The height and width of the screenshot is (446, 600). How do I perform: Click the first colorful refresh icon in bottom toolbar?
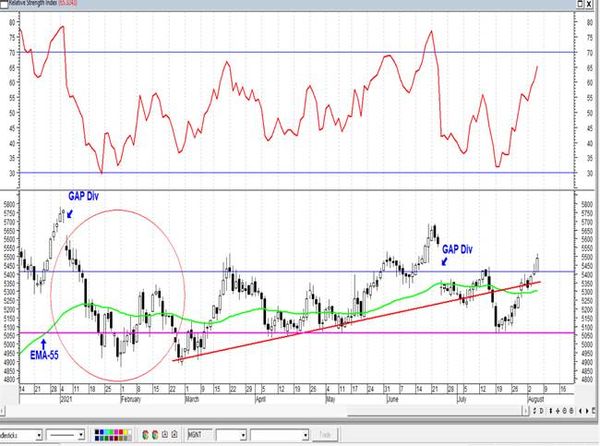coord(145,435)
